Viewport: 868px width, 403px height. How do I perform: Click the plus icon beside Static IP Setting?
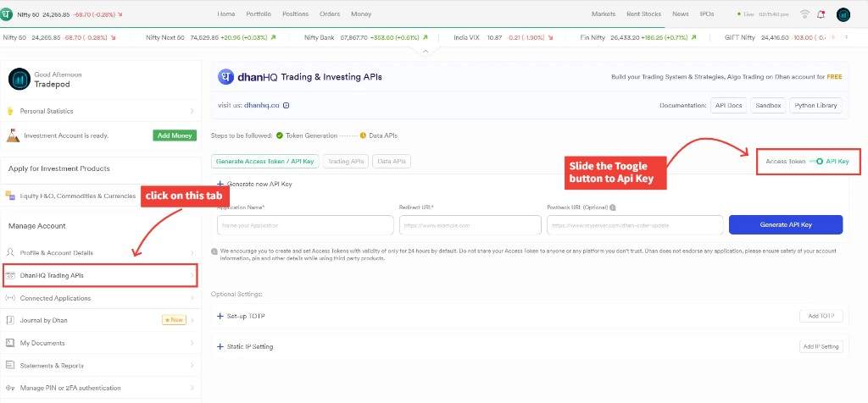[x=220, y=346]
